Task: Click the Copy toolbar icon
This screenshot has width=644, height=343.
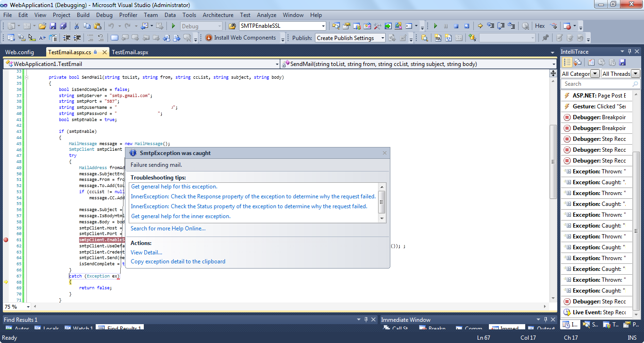Action: click(87, 26)
